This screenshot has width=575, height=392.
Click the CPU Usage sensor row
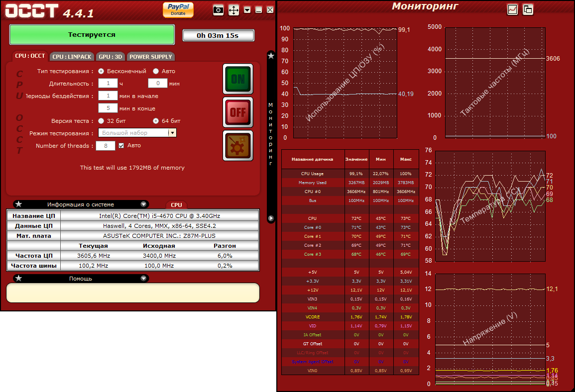[x=350, y=174]
